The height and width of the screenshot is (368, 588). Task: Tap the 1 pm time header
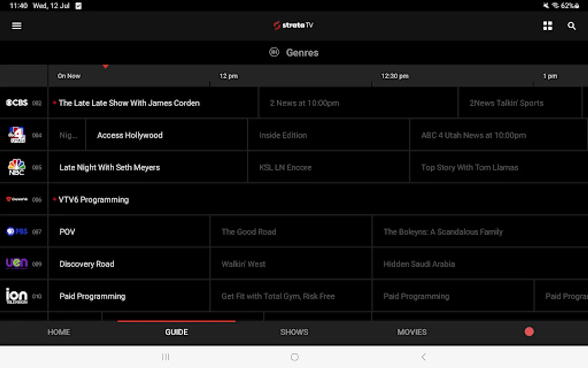(550, 76)
